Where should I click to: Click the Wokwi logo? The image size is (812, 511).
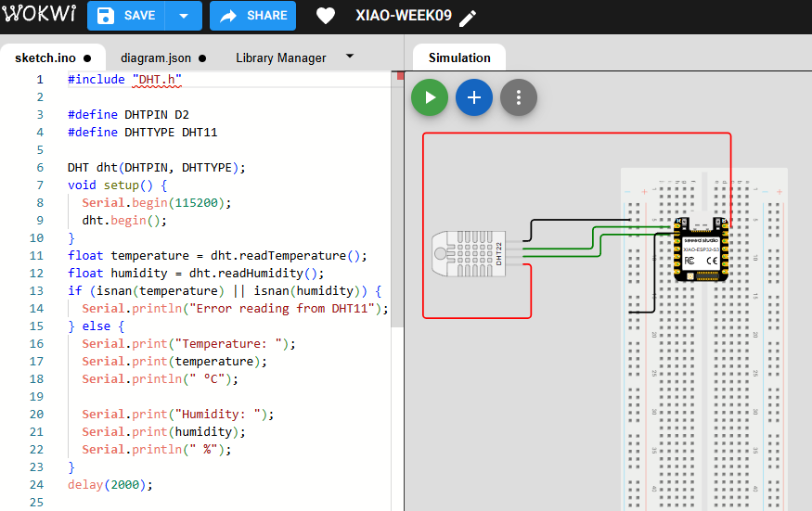[38, 14]
